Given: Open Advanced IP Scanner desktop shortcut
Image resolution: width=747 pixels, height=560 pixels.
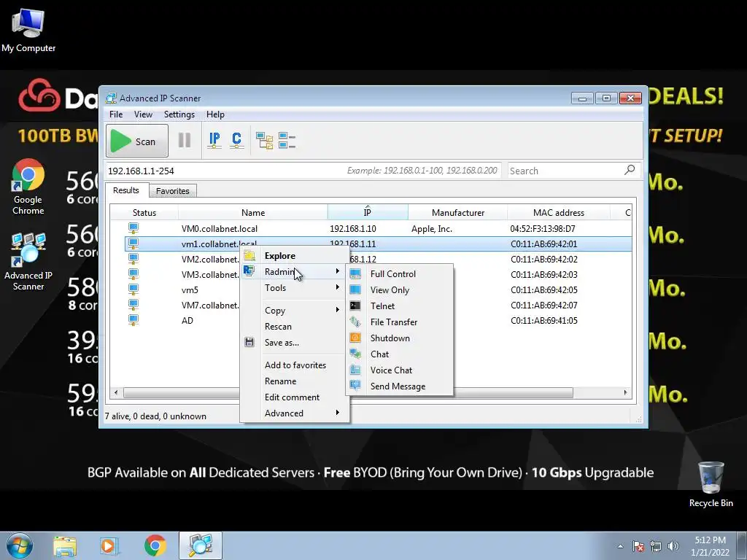Looking at the screenshot, I should click(x=28, y=262).
